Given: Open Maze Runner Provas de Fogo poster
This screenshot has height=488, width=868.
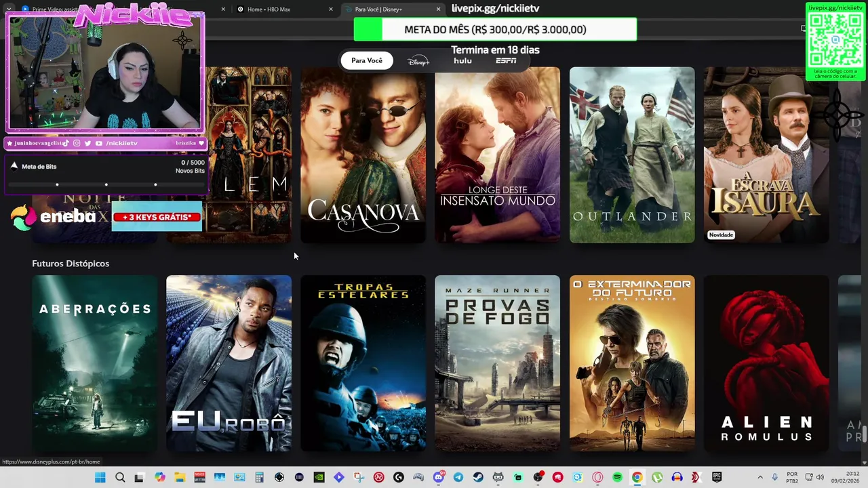Looking at the screenshot, I should click(x=498, y=363).
